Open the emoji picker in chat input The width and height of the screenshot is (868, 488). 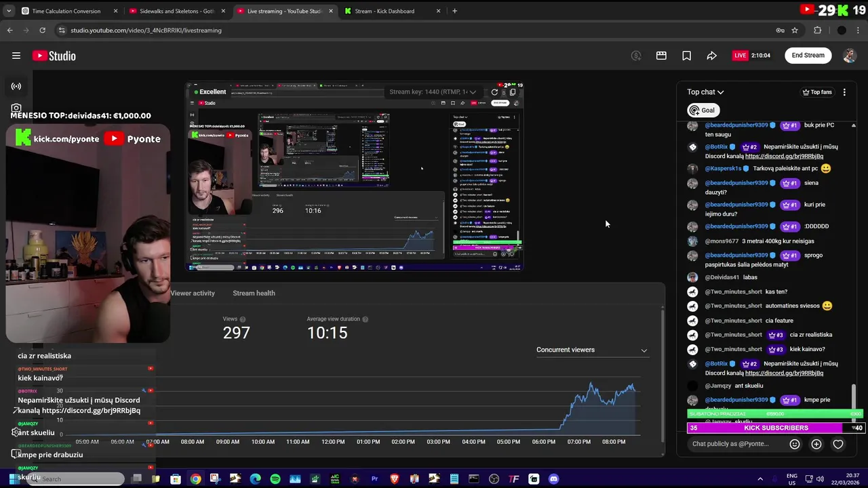[x=795, y=444]
